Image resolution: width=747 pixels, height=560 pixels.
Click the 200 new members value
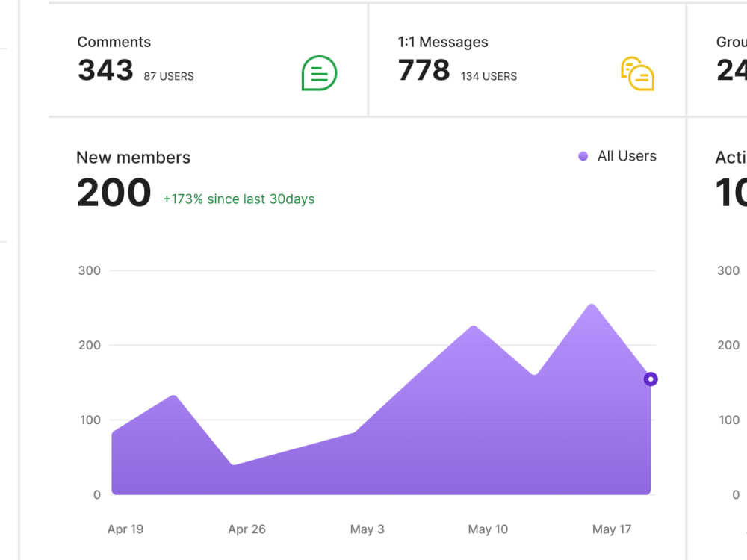tap(114, 193)
